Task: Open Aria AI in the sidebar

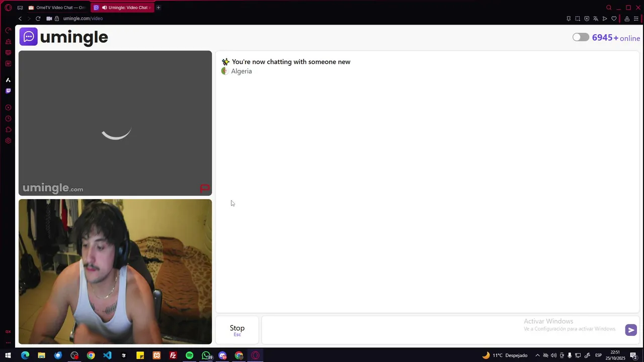Action: [8, 80]
